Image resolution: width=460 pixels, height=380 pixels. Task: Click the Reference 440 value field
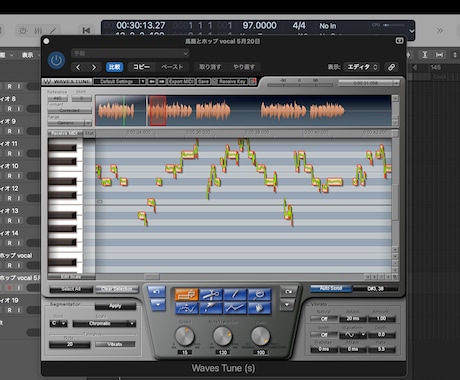point(57,99)
